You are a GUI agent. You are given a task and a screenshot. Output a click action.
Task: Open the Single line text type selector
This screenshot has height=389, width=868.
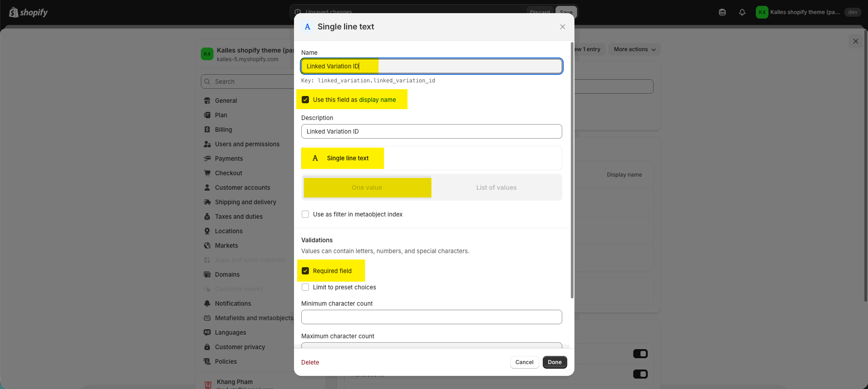click(x=431, y=158)
